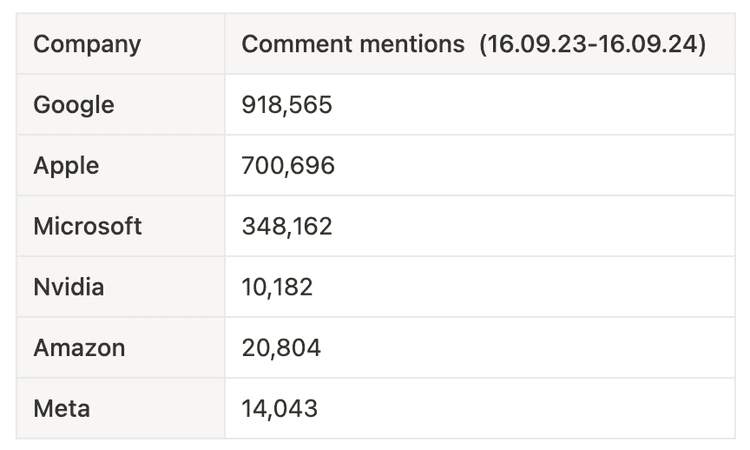Click the Company column header
The image size is (750, 450).
pos(87,44)
